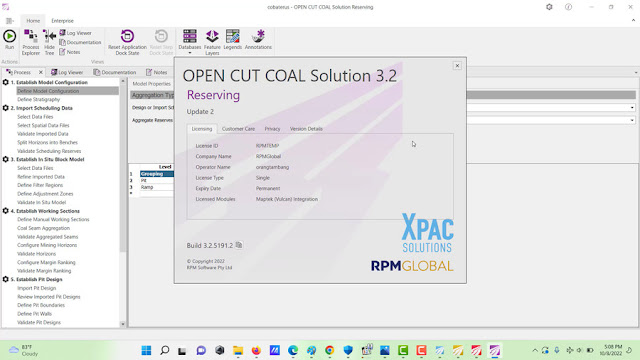Open the panel options dropdown arrow
The width and height of the screenshot is (640, 360).
click(636, 73)
